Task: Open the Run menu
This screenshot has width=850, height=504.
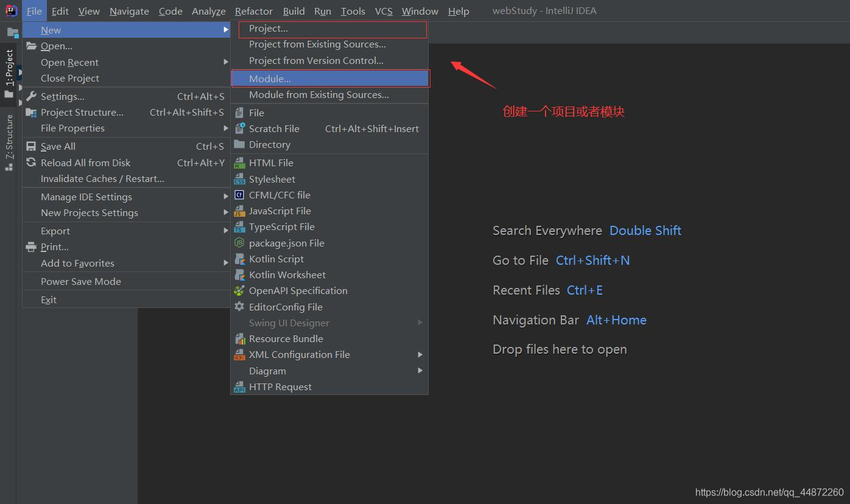Action: (323, 11)
